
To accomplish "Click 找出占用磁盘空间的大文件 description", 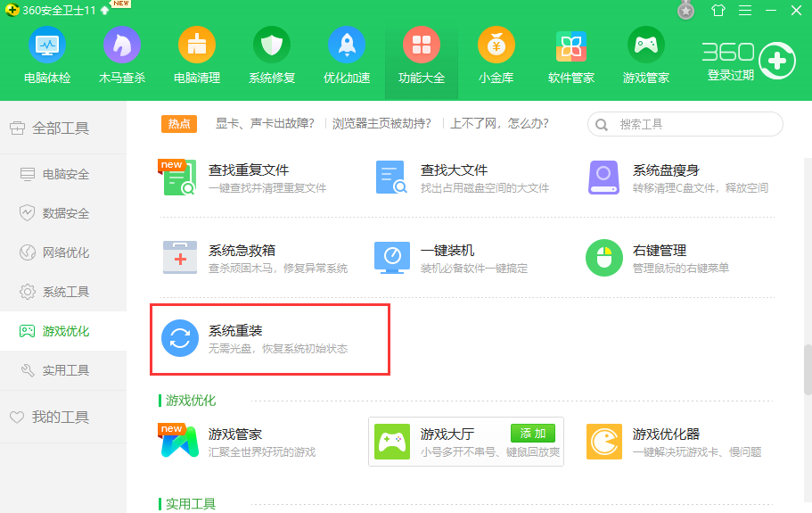I will pyautogui.click(x=485, y=188).
